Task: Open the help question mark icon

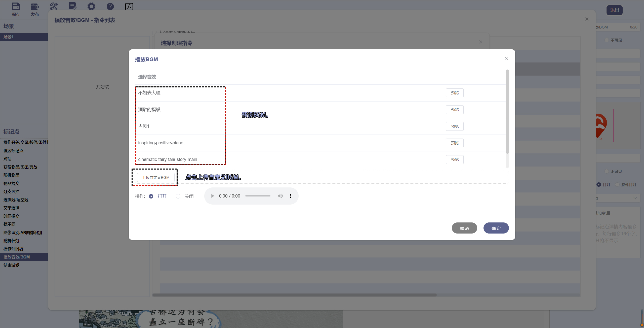Action: (110, 7)
